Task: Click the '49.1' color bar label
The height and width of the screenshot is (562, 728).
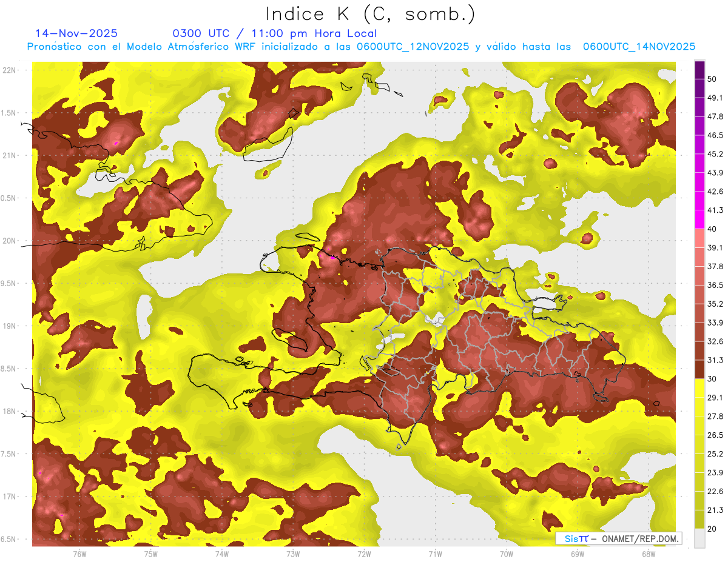Action: 715,98
